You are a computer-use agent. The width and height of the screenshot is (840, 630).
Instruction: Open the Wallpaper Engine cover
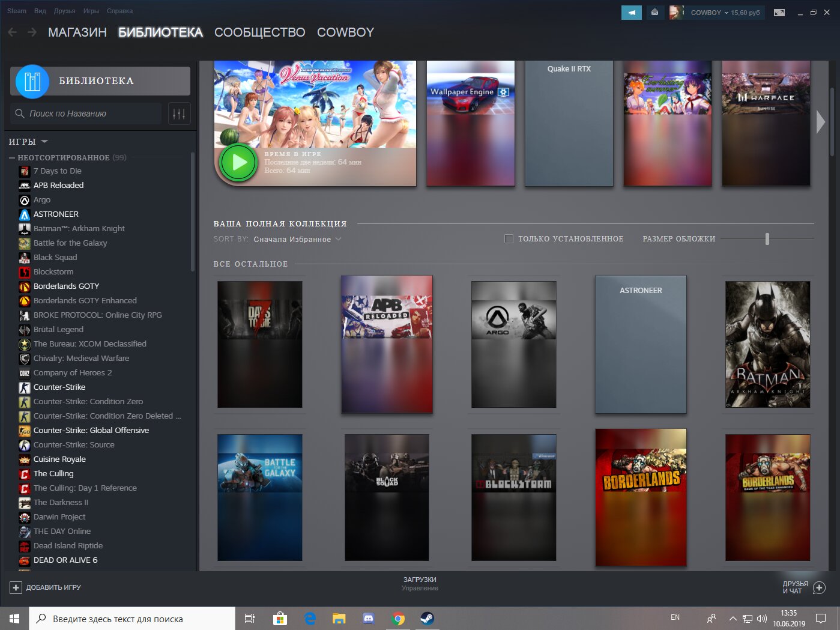pos(471,123)
